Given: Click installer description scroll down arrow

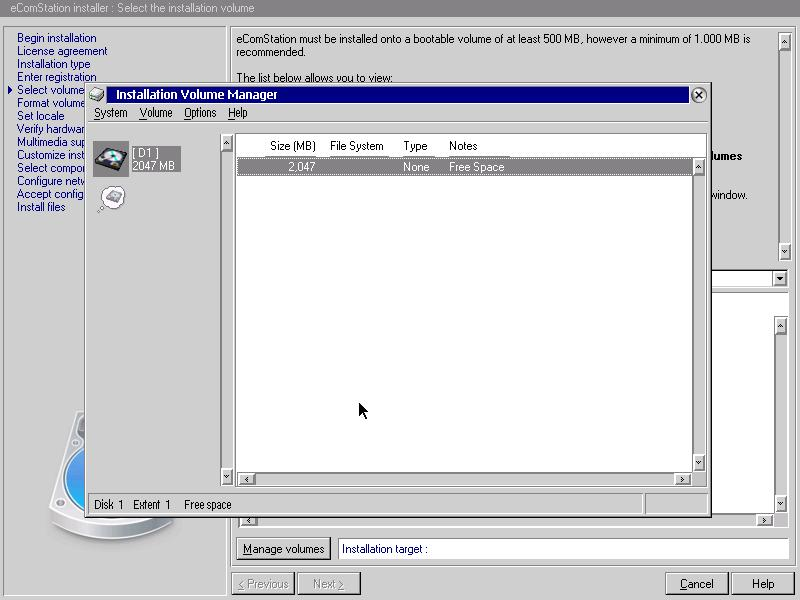Looking at the screenshot, I should point(785,251).
